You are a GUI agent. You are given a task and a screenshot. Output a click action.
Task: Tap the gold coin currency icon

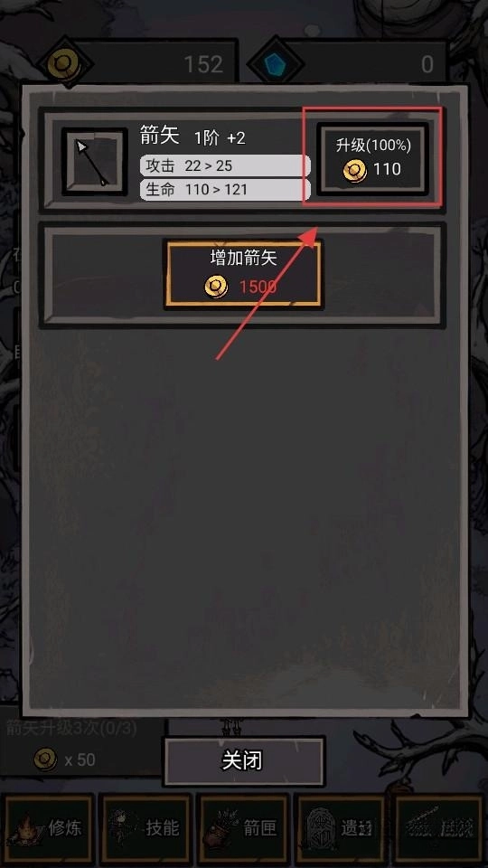(x=63, y=64)
